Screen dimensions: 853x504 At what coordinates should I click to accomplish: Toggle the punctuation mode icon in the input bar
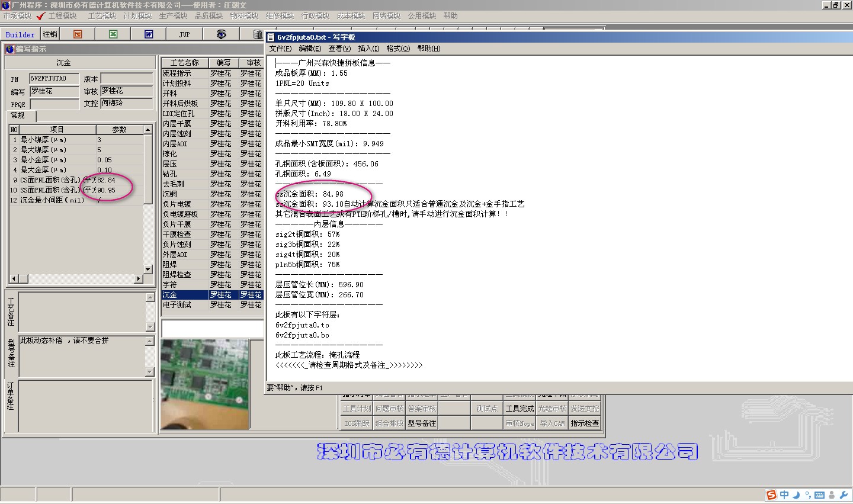pyautogui.click(x=808, y=495)
